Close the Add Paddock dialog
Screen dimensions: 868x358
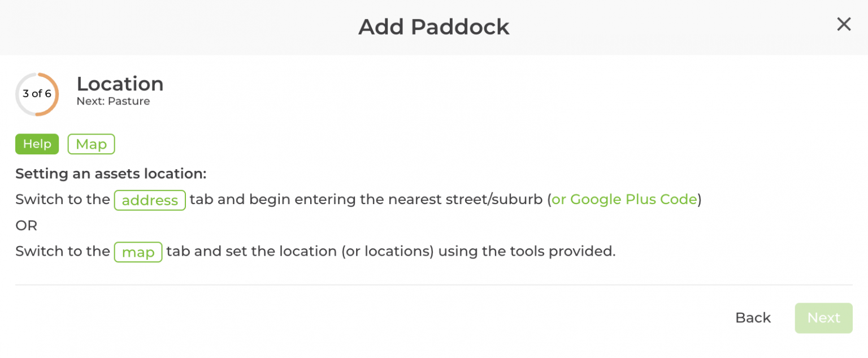pos(843,24)
